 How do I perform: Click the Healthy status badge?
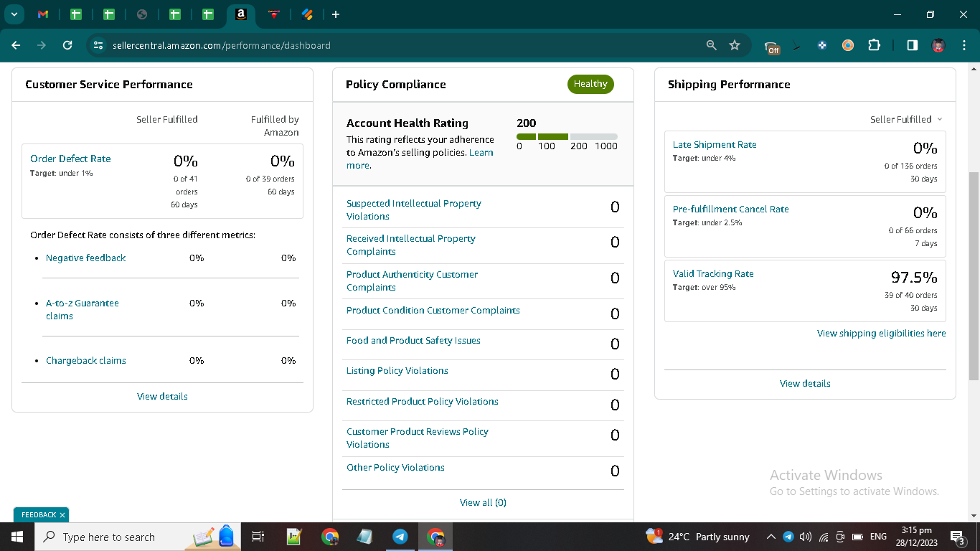(590, 84)
